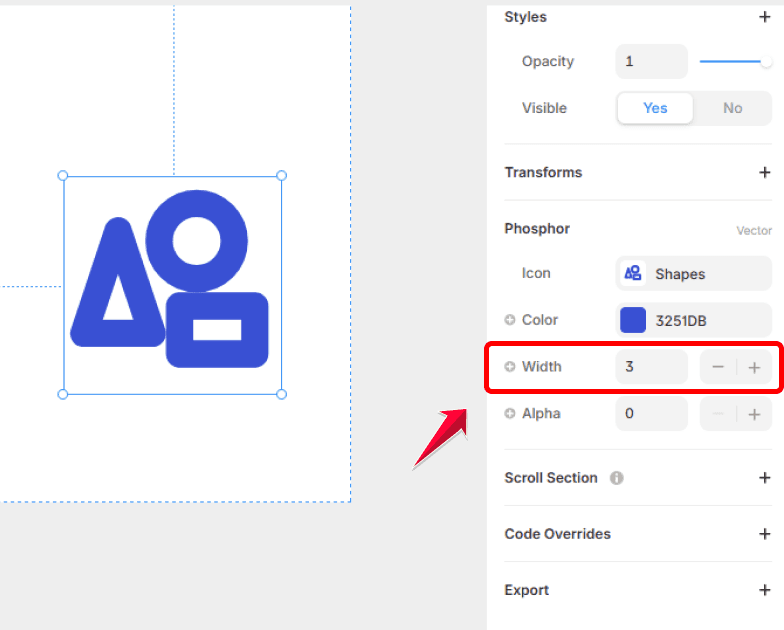Click the Opacity value field
Viewport: 784px width, 630px height.
651,62
